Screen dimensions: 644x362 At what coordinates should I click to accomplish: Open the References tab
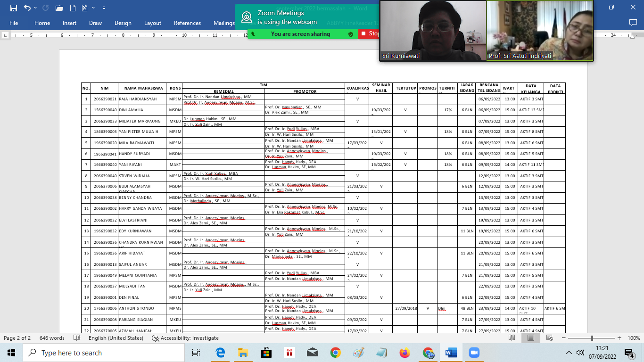[187, 23]
